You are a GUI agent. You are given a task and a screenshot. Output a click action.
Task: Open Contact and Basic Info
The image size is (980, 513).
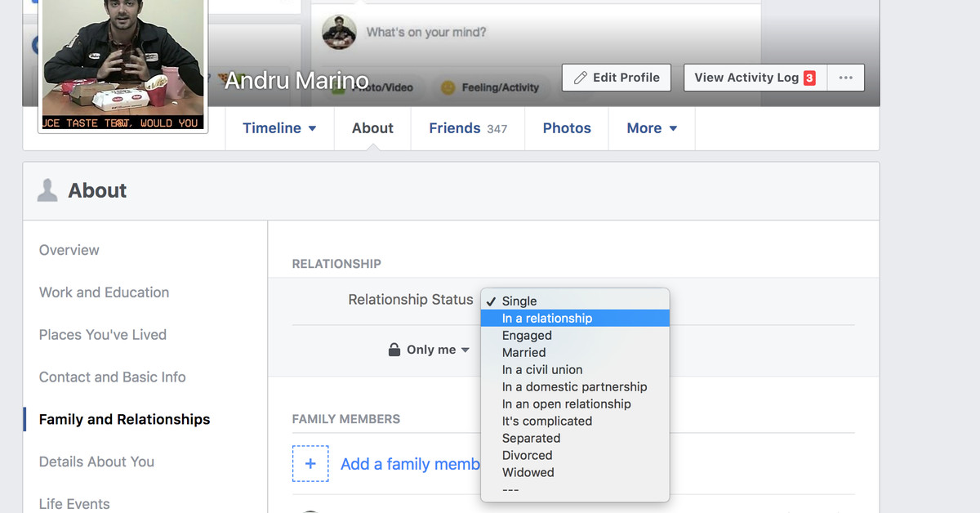pyautogui.click(x=113, y=377)
